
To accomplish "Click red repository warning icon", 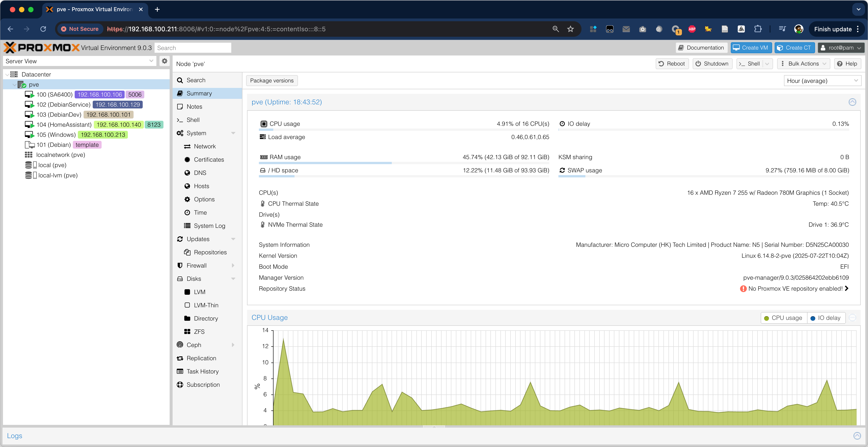I will click(x=743, y=289).
